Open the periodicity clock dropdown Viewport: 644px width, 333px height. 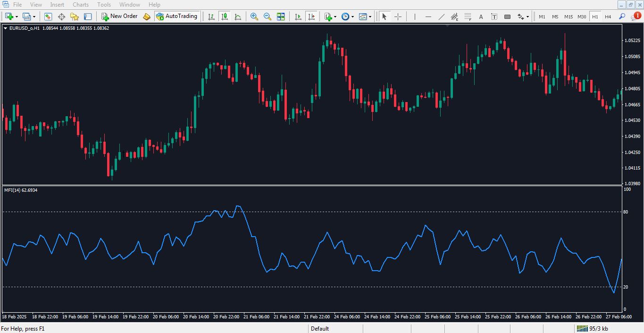[x=352, y=17]
